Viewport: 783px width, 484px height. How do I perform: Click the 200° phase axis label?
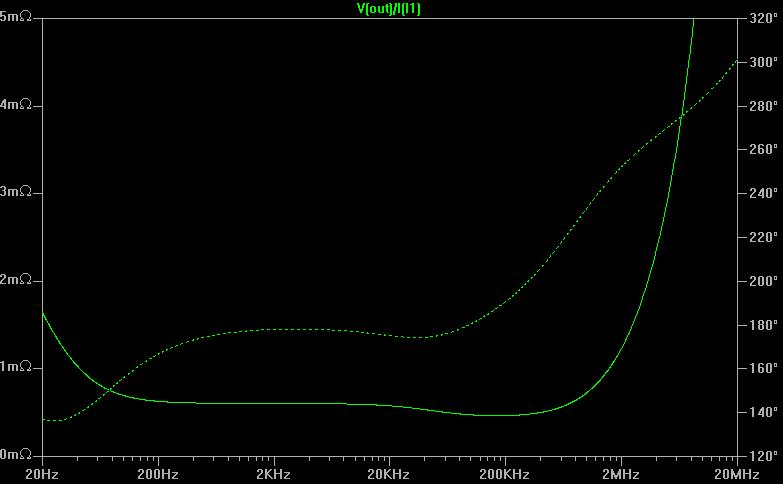[x=764, y=281]
